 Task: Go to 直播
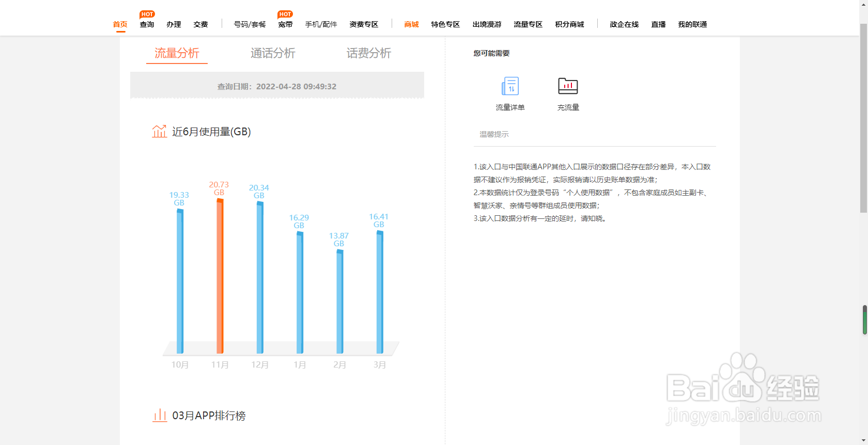point(658,24)
